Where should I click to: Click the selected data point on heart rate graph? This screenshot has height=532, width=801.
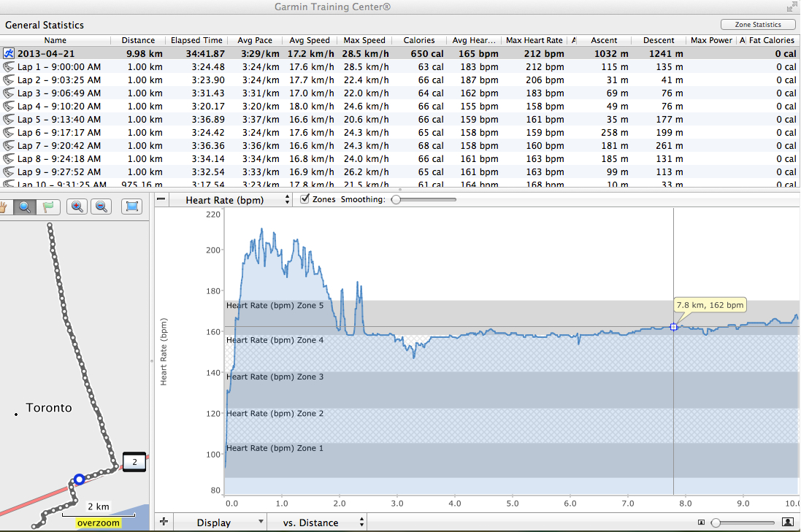(x=673, y=327)
